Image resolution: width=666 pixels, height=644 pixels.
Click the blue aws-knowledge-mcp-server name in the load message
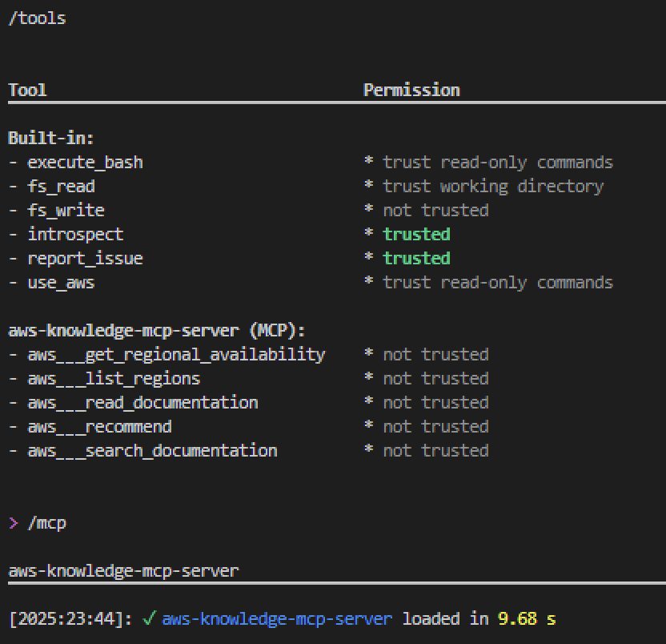click(277, 619)
